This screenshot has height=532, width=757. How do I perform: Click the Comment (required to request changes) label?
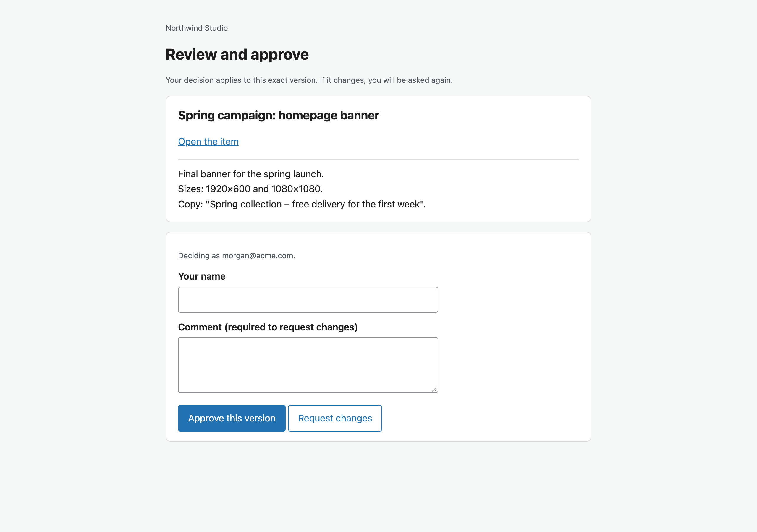click(x=268, y=327)
